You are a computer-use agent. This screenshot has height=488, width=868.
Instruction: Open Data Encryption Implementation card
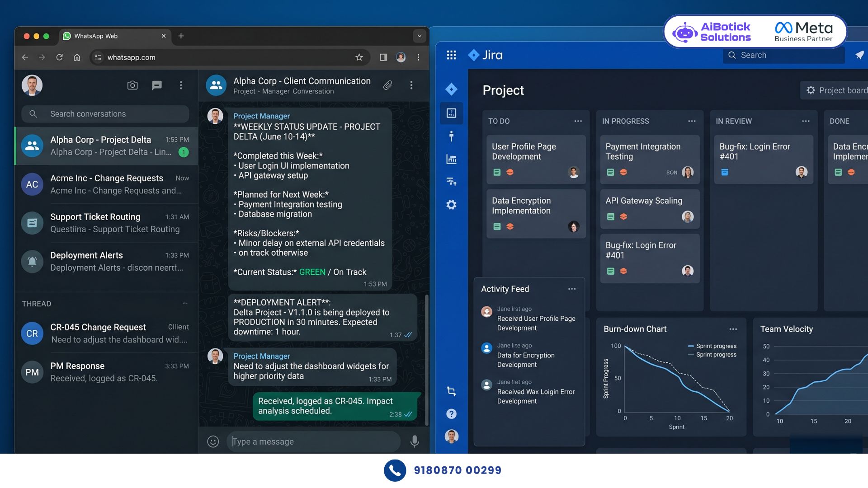(536, 214)
